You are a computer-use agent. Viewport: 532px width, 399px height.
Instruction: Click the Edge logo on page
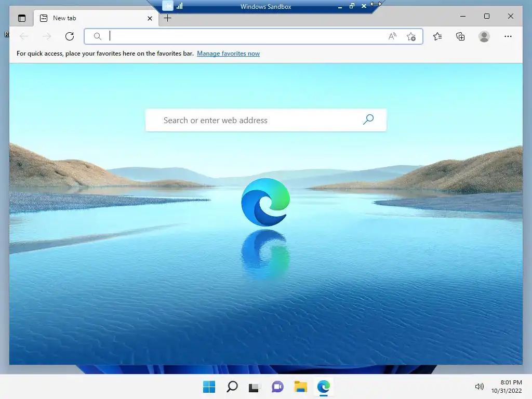click(265, 202)
